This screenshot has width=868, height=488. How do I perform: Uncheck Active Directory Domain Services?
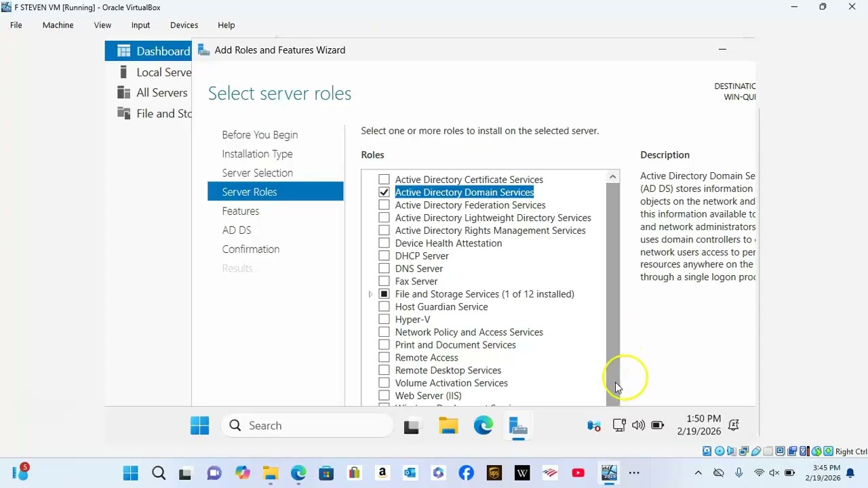384,192
